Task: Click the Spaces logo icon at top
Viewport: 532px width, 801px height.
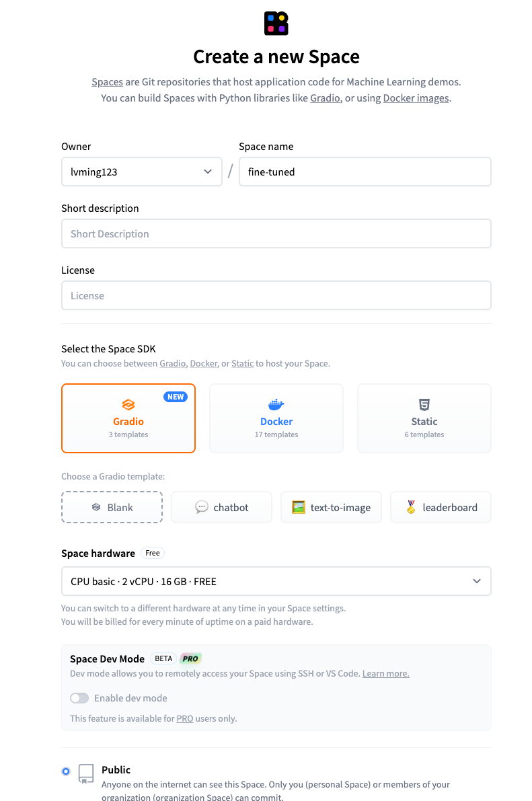Action: [x=276, y=24]
